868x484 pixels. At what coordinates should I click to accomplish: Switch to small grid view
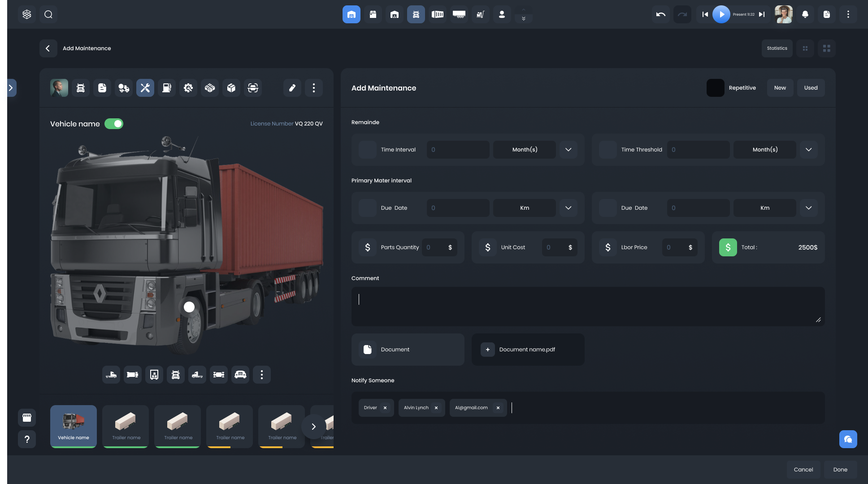805,48
